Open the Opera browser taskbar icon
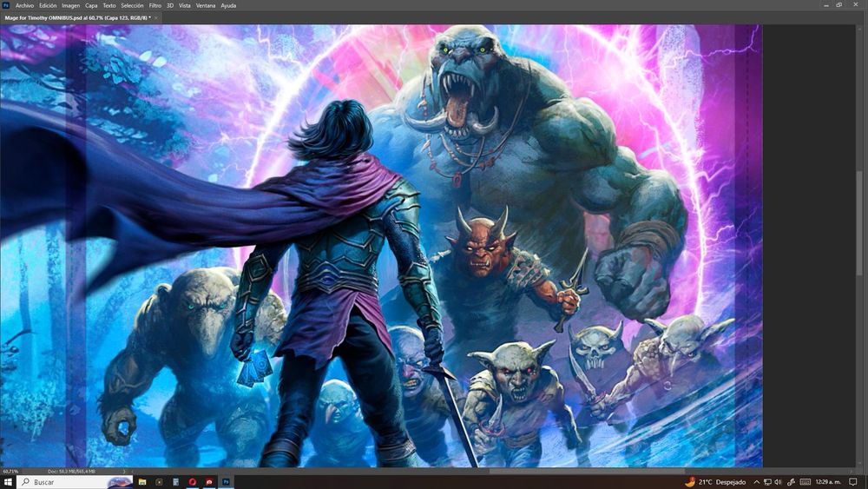The image size is (868, 489). click(x=192, y=482)
